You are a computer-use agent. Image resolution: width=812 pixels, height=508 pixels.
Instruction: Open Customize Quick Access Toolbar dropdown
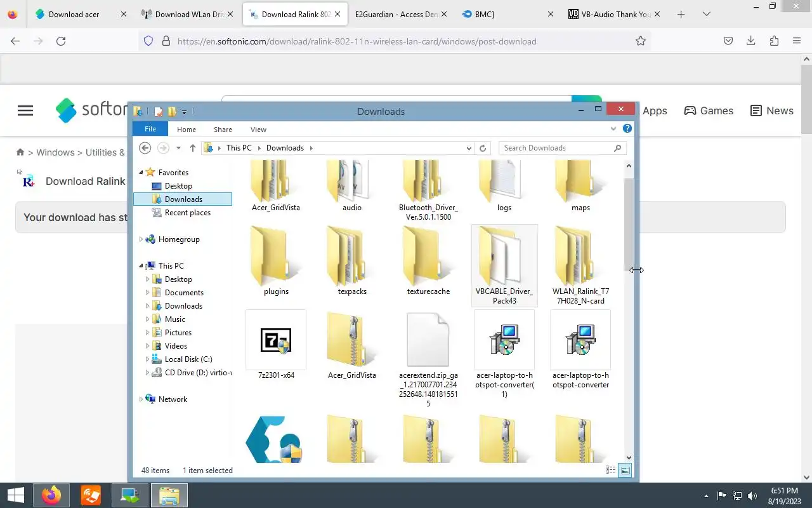tap(185, 112)
